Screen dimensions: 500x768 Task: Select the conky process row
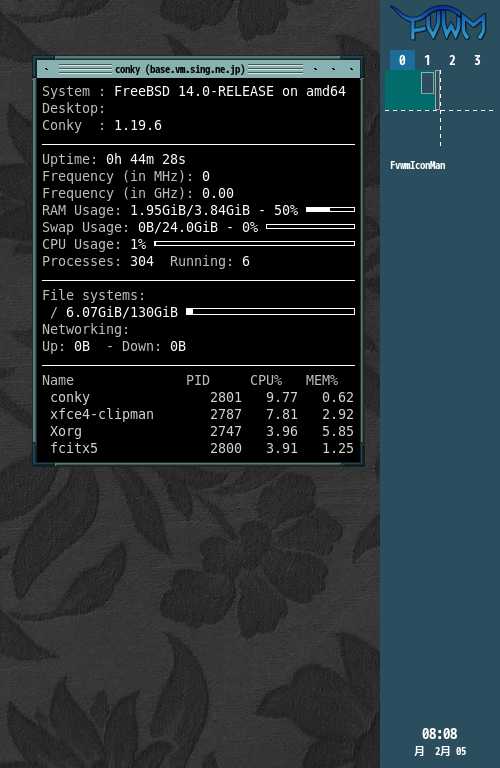tap(202, 397)
